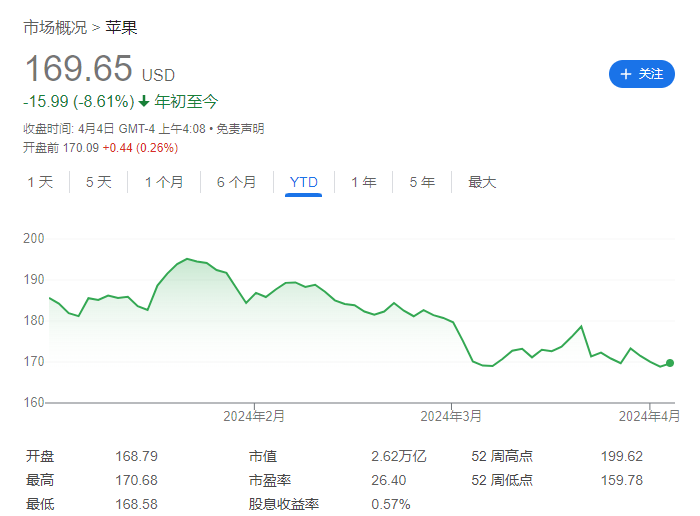Click the 市盈率 label

pos(270,480)
